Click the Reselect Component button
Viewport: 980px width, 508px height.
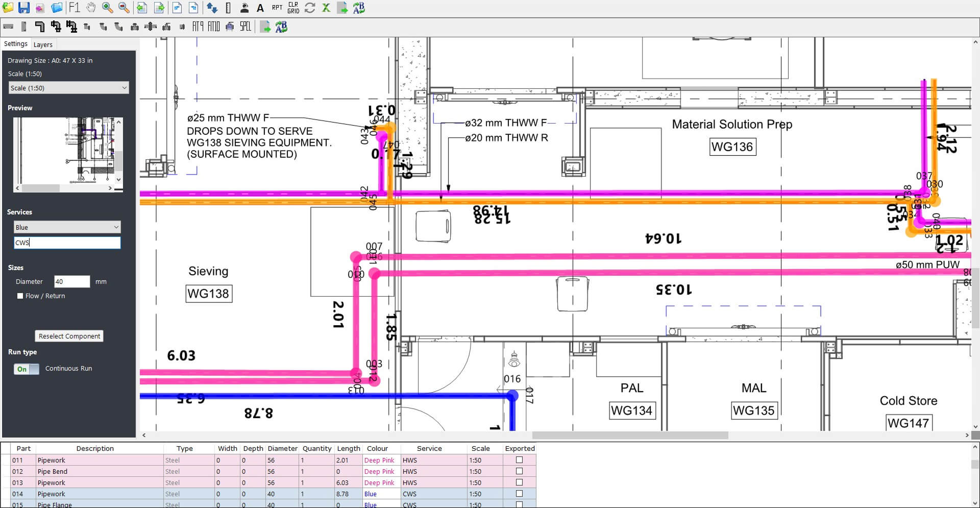(69, 336)
